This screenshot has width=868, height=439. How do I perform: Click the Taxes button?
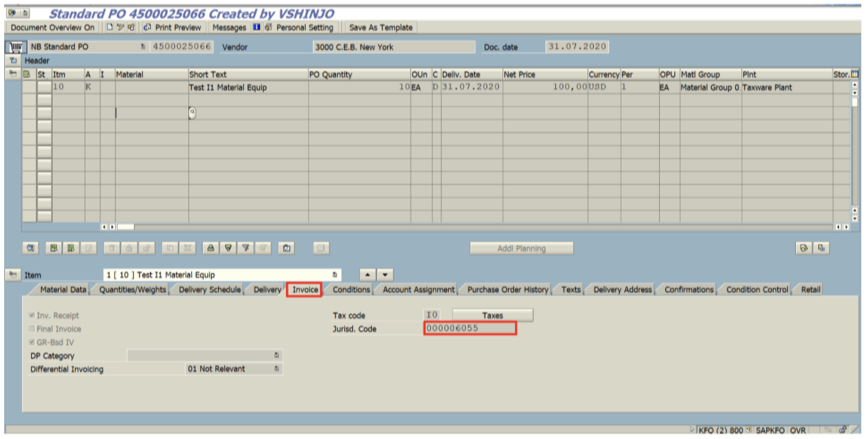(492, 316)
